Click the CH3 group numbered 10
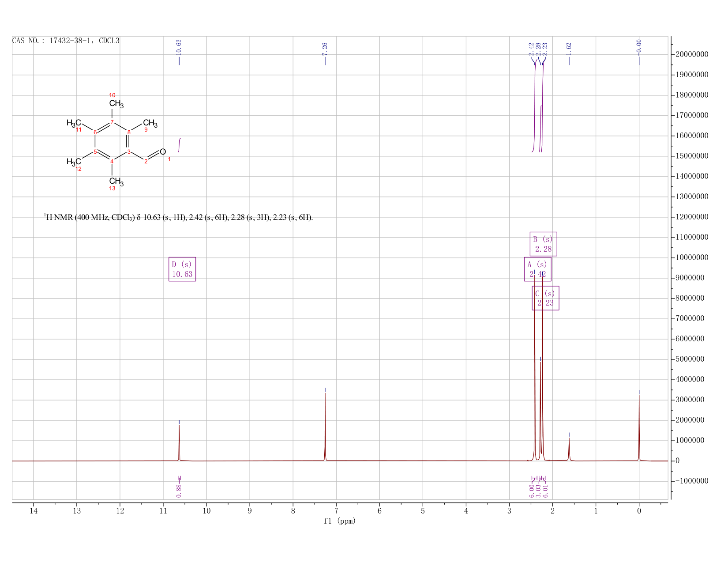The height and width of the screenshot is (563, 728). tap(116, 104)
